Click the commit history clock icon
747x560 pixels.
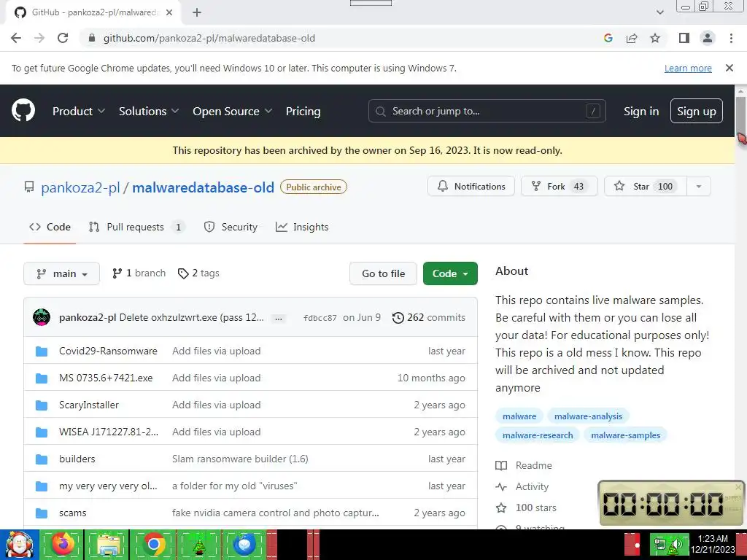tap(398, 318)
